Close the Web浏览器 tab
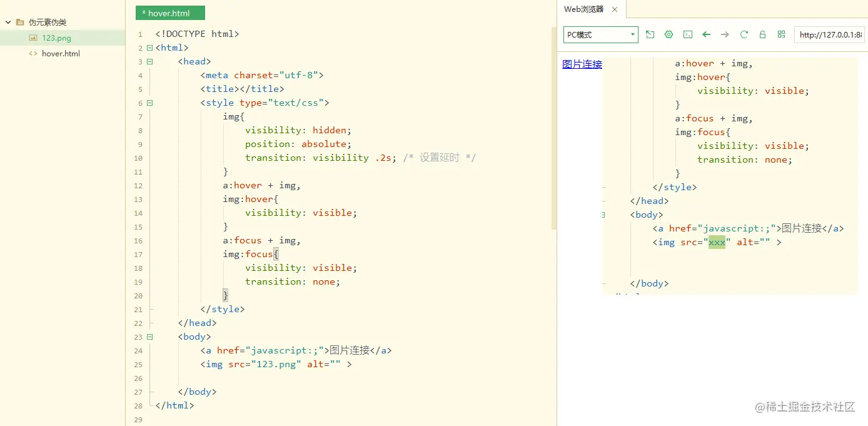The image size is (868, 426). [x=615, y=9]
